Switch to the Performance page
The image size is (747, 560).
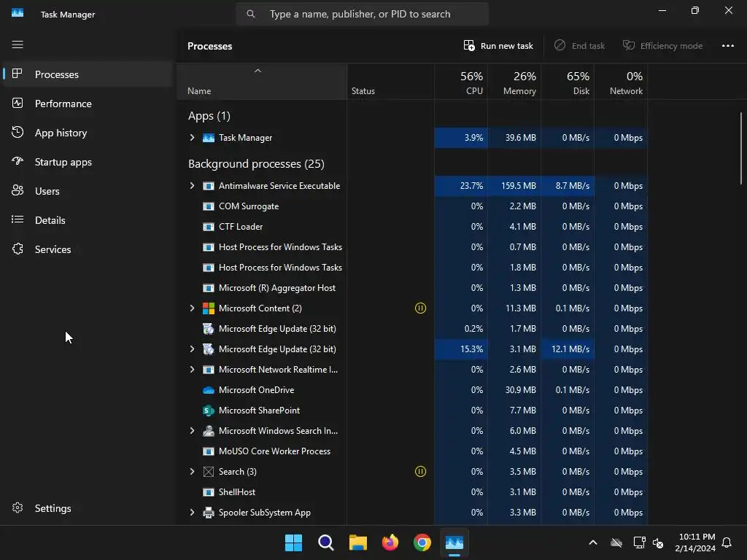coord(88,104)
